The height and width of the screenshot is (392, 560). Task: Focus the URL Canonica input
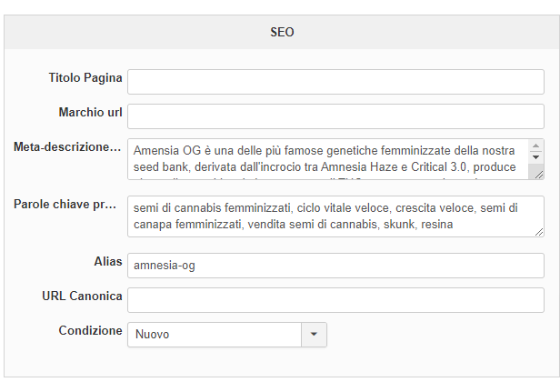pyautogui.click(x=335, y=300)
